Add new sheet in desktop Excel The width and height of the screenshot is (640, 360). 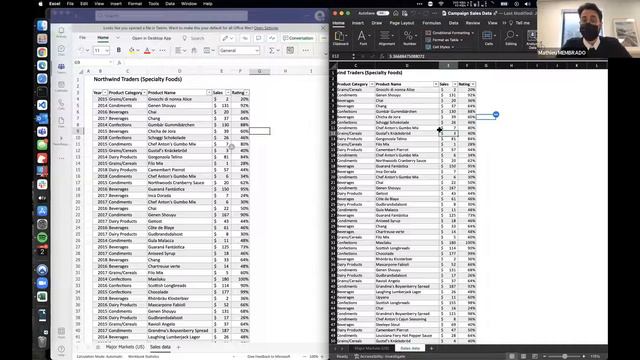(x=431, y=349)
